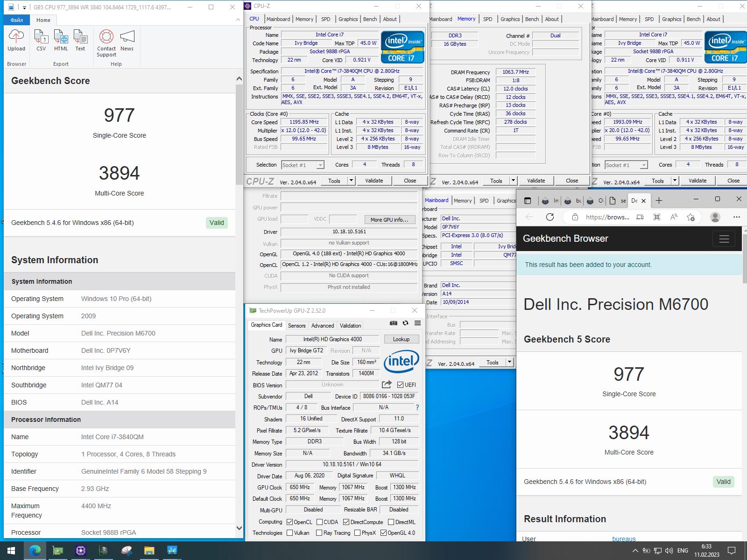Open the Edge profile avatar

[715, 217]
